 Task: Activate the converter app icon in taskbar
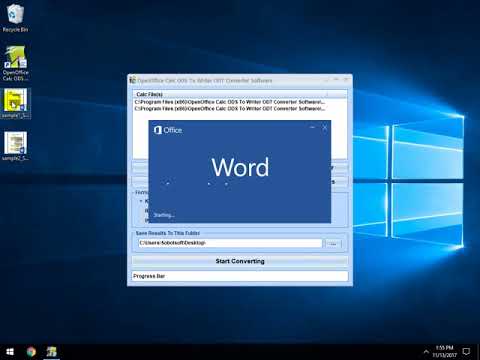pyautogui.click(x=52, y=352)
